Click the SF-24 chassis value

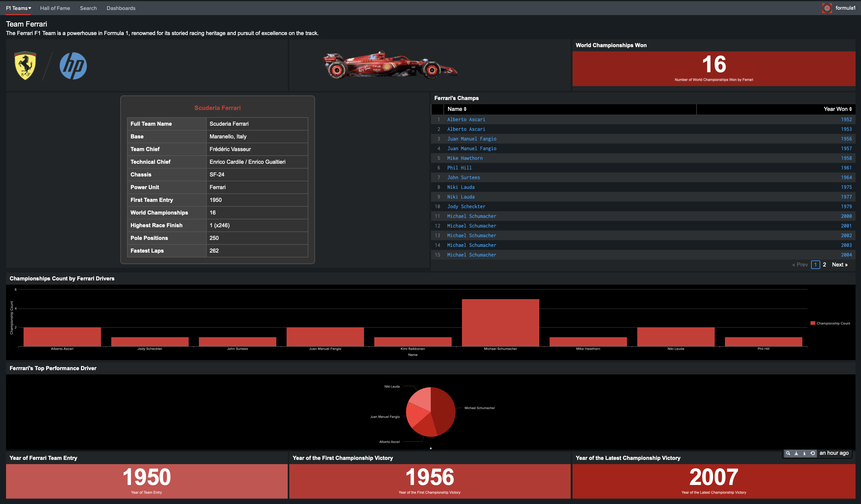[217, 174]
